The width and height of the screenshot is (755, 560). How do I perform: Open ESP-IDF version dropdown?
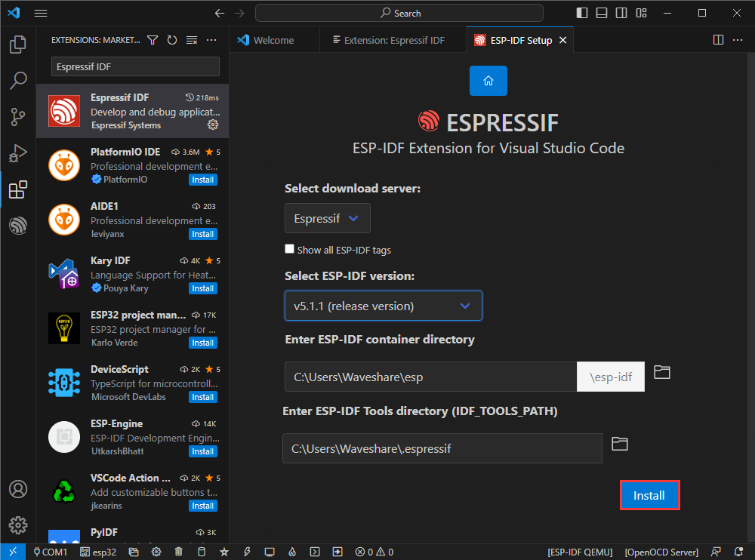(x=384, y=306)
